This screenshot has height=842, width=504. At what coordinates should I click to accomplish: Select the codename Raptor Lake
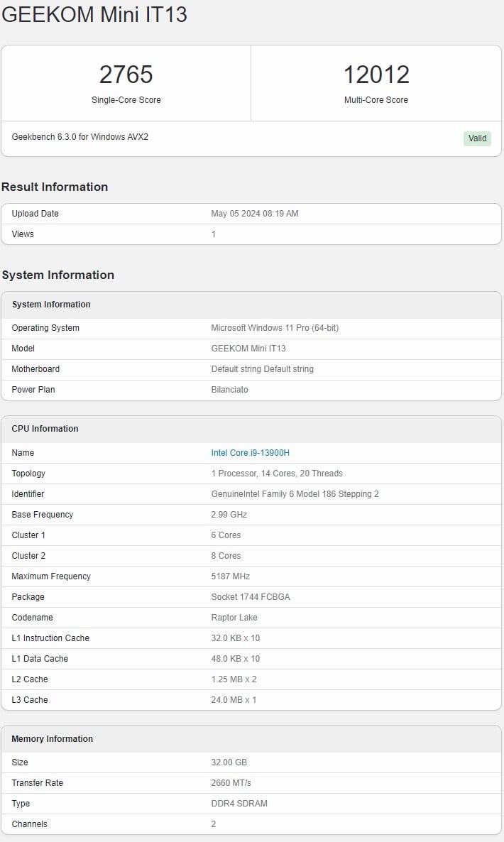[x=234, y=618]
